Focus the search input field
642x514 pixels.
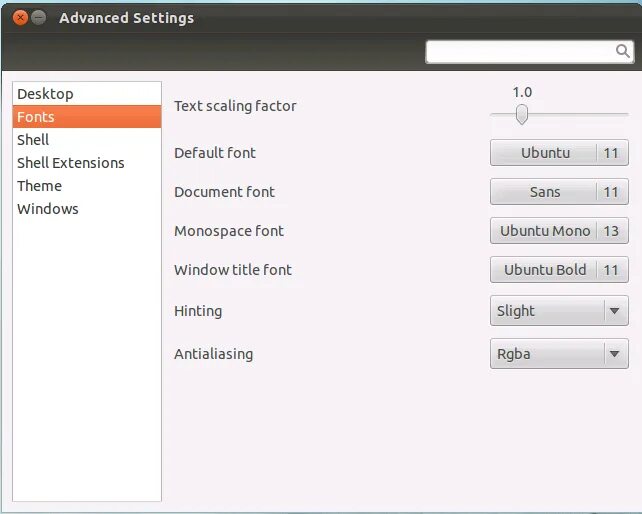(529, 52)
